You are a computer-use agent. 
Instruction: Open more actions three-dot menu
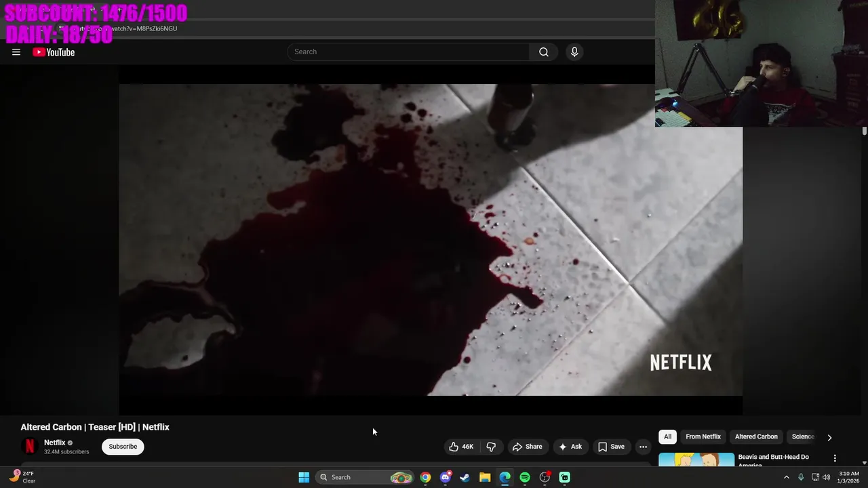pyautogui.click(x=643, y=447)
